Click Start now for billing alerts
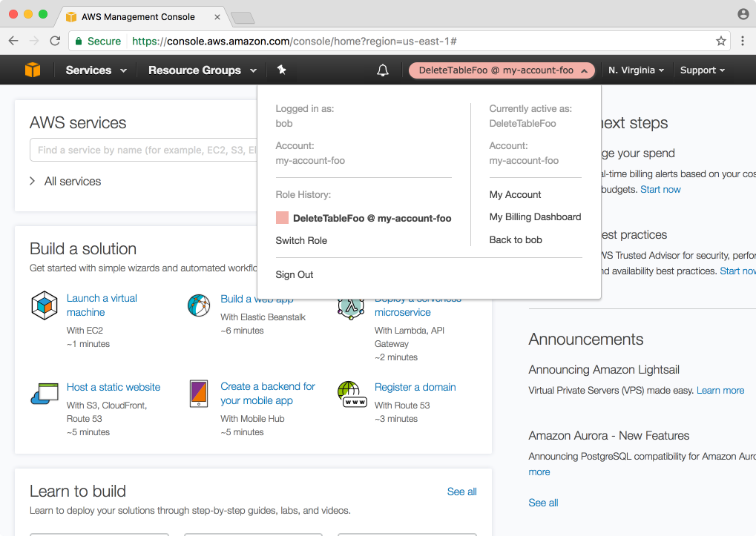The width and height of the screenshot is (756, 536). click(x=660, y=189)
